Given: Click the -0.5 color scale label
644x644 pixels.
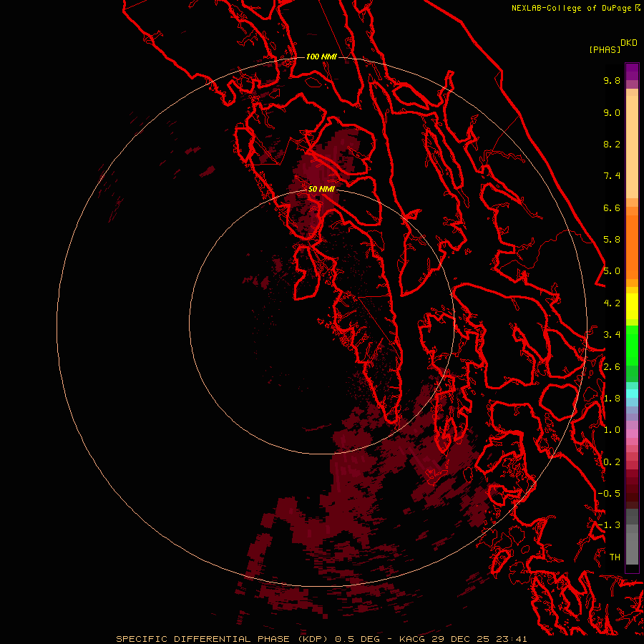Looking at the screenshot, I should [609, 494].
